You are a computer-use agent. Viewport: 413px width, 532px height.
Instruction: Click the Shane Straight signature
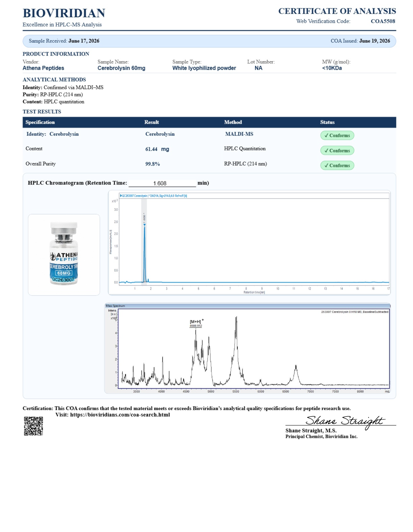point(345,422)
